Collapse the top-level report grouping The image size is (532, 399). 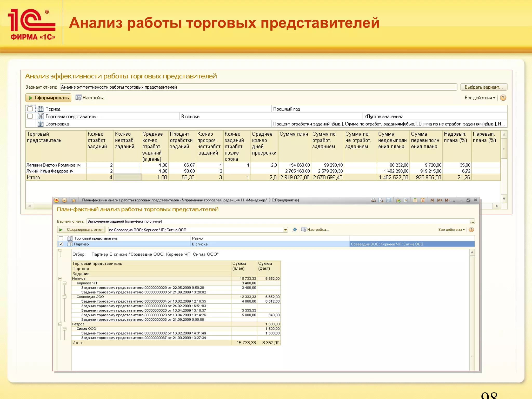[60, 251]
